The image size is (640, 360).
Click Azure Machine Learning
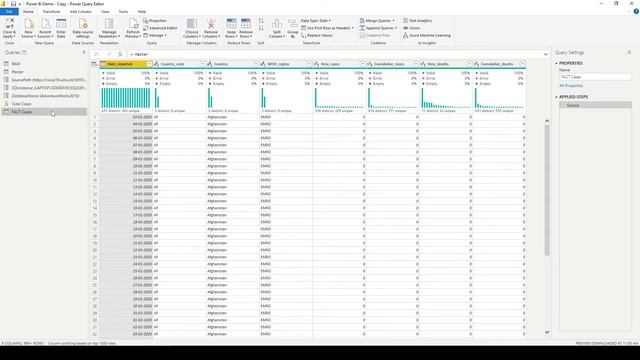pyautogui.click(x=427, y=36)
